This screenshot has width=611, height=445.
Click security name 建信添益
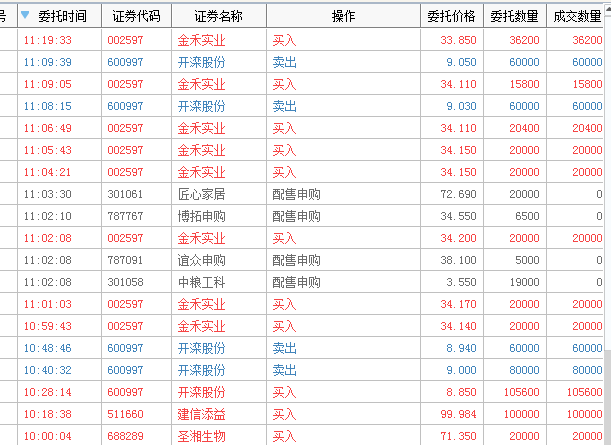pos(201,414)
